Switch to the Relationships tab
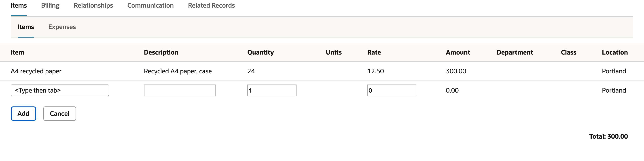This screenshot has height=161, width=644. coord(93,6)
